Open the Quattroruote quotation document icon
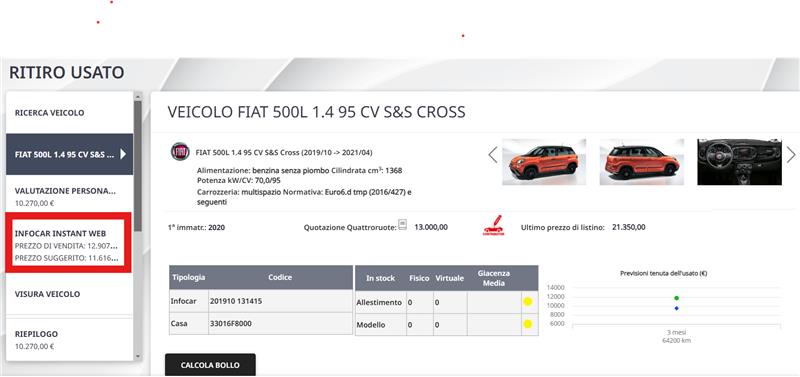Viewport: 800px width, 377px height. click(x=403, y=225)
